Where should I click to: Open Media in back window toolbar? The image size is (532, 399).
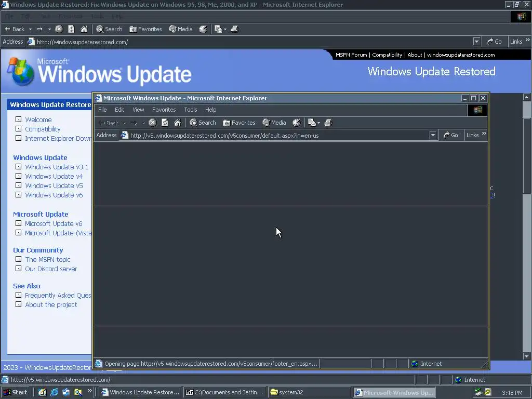coord(181,29)
